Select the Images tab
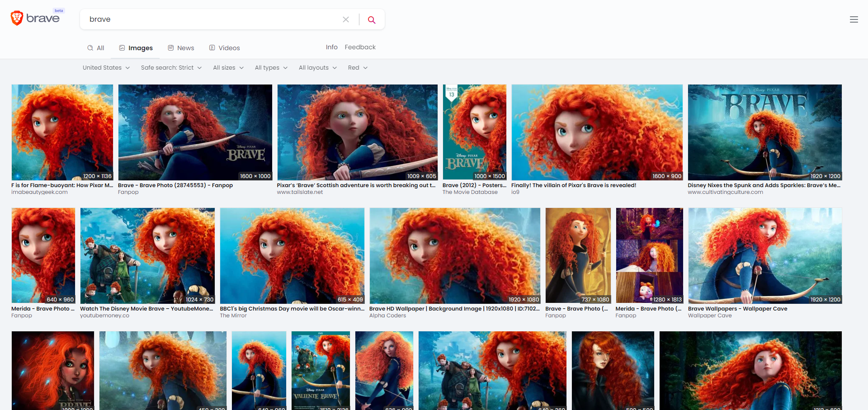868x410 pixels. [x=136, y=48]
